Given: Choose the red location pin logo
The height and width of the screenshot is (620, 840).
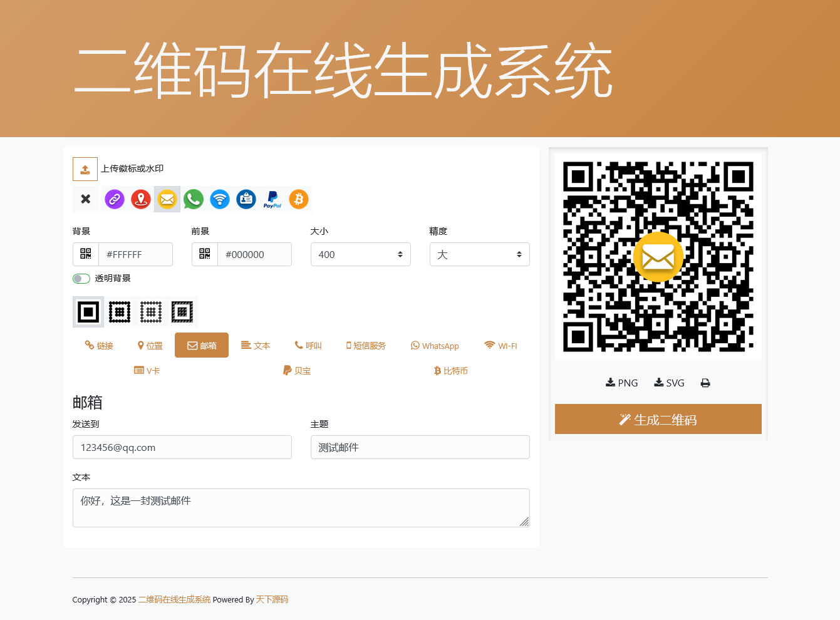Looking at the screenshot, I should [141, 199].
